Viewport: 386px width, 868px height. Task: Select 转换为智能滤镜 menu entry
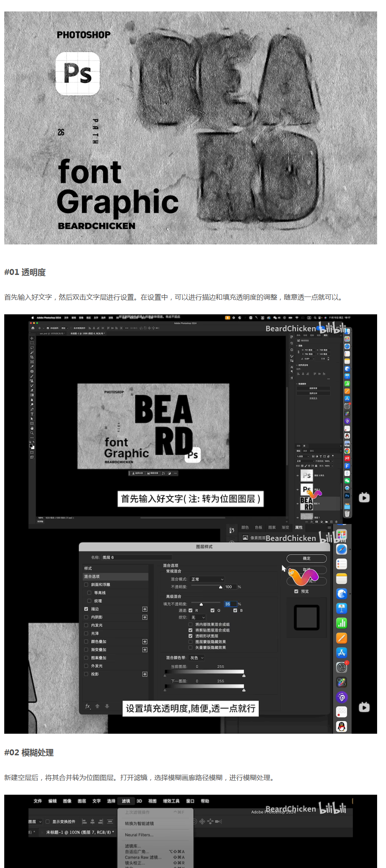click(139, 824)
